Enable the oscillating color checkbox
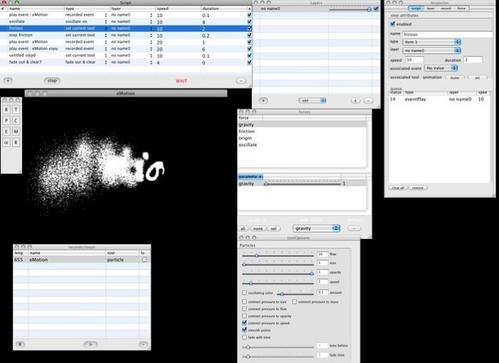The image size is (499, 363). pos(244,293)
